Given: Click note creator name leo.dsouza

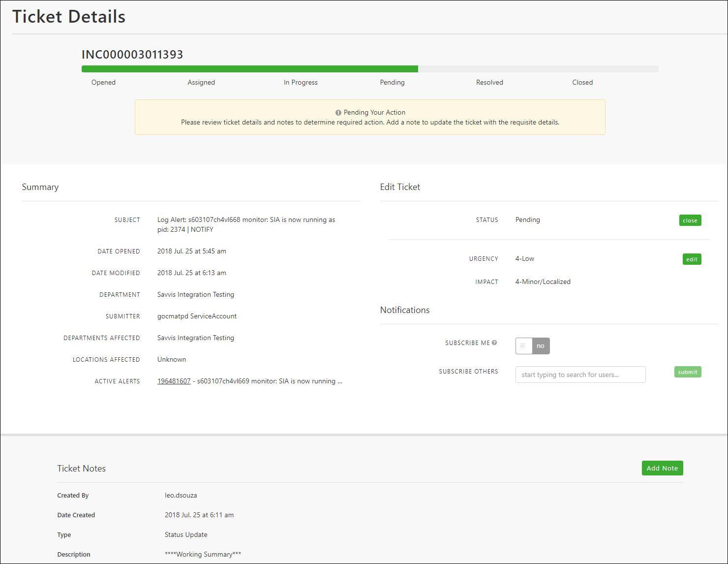Looking at the screenshot, I should click(181, 495).
